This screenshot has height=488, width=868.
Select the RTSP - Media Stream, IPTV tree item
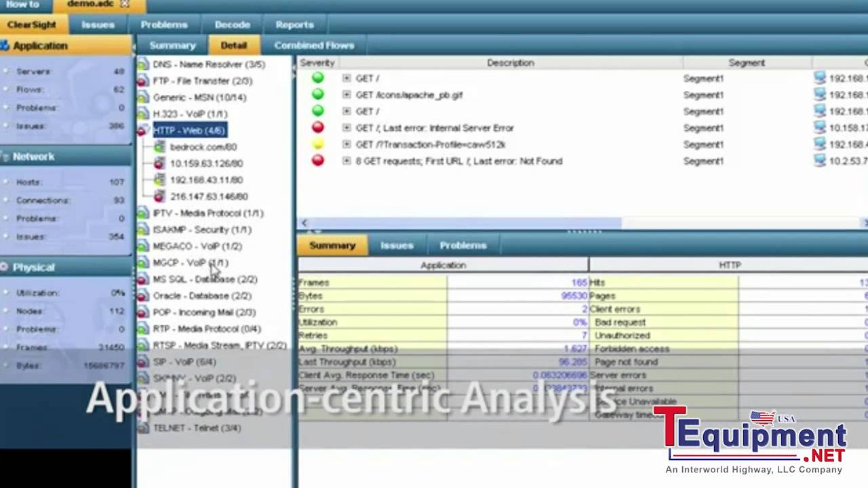[220, 346]
